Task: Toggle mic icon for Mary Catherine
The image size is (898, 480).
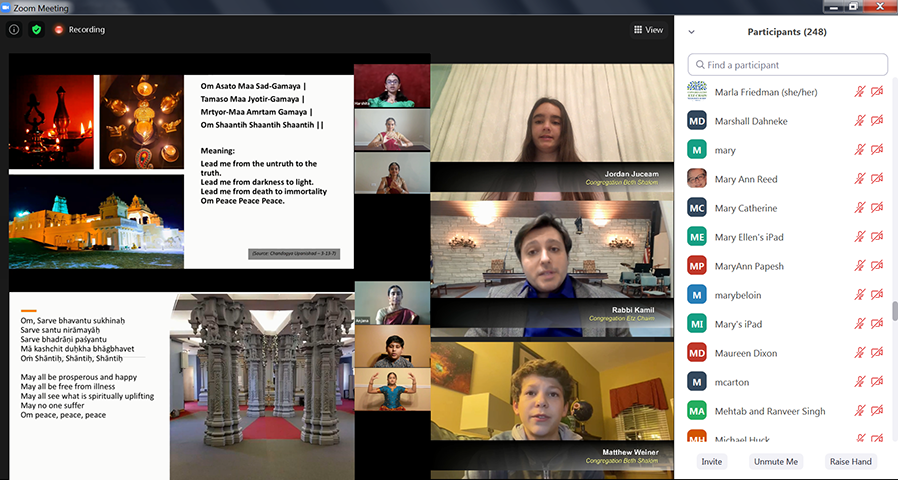Action: point(859,208)
